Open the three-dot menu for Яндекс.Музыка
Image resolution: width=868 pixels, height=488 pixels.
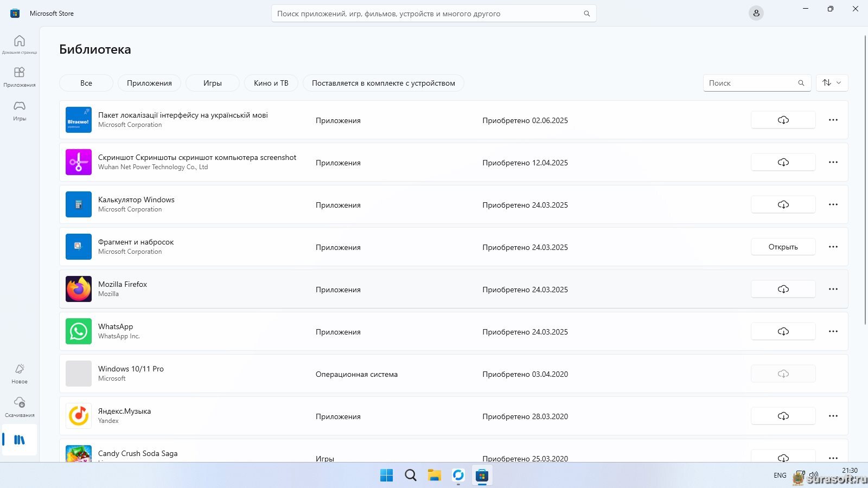(x=833, y=416)
